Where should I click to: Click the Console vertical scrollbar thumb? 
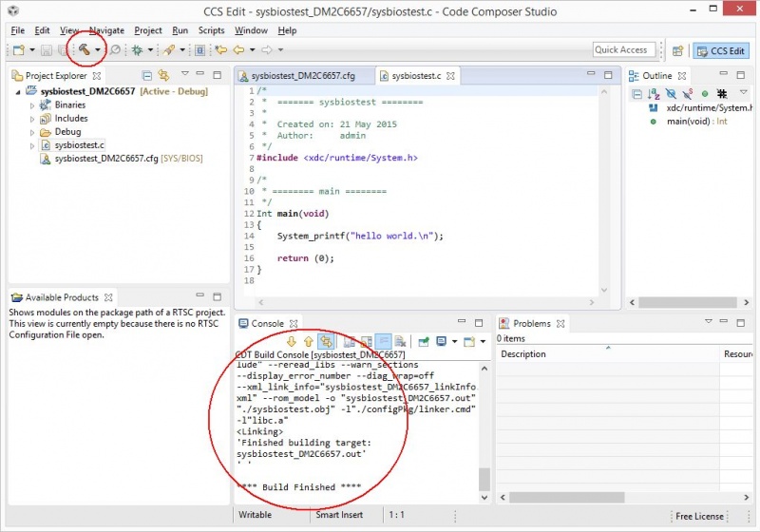click(x=484, y=480)
